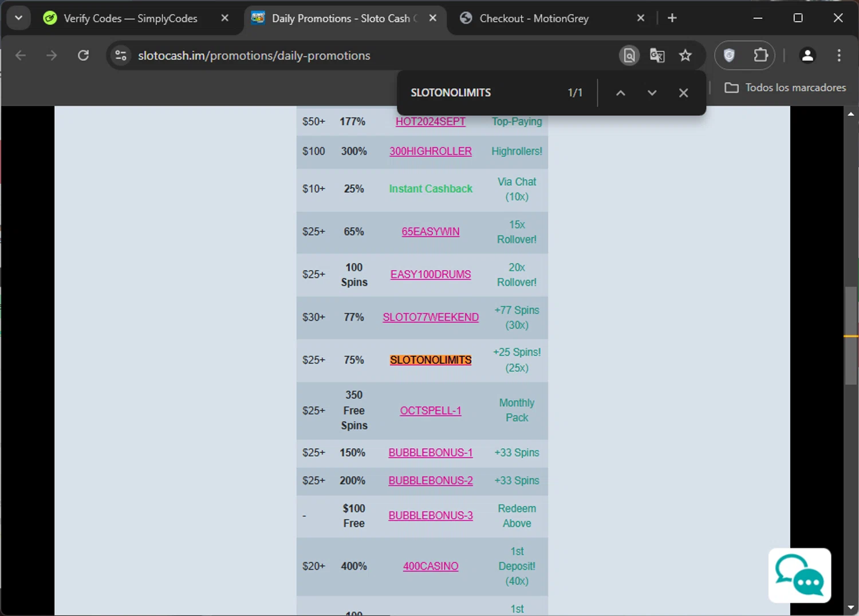Click the $100 deposit cell

point(313,151)
